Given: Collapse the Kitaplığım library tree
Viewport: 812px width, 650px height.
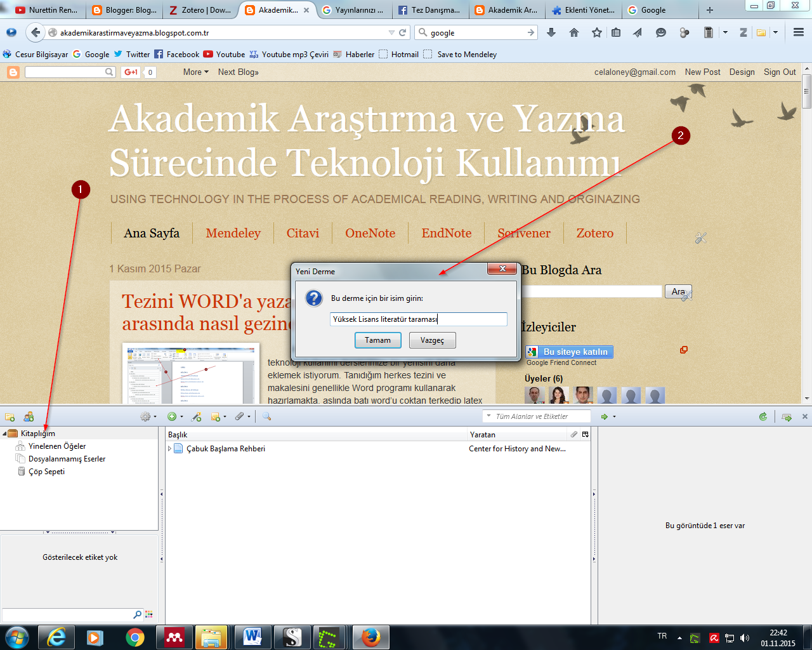Looking at the screenshot, I should [5, 434].
